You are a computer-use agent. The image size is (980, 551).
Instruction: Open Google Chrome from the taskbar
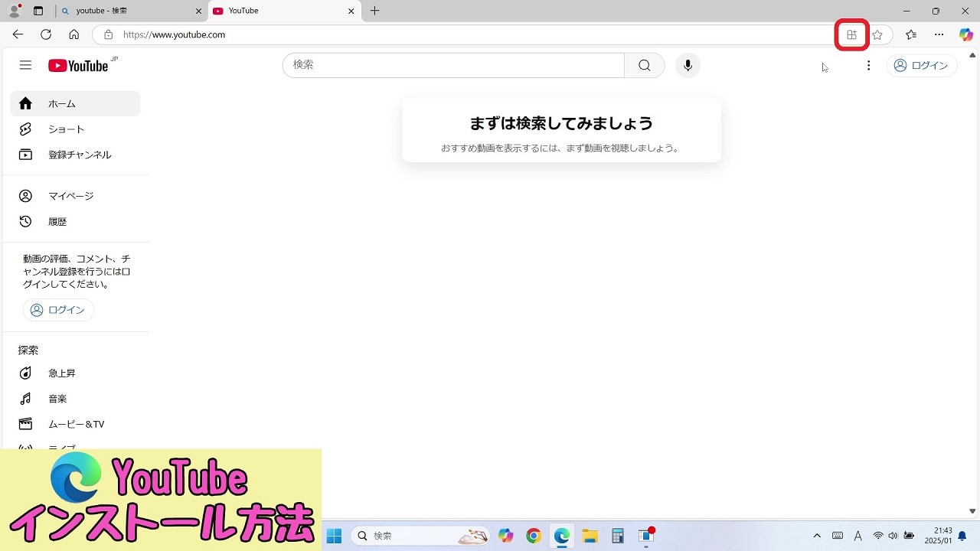(534, 536)
